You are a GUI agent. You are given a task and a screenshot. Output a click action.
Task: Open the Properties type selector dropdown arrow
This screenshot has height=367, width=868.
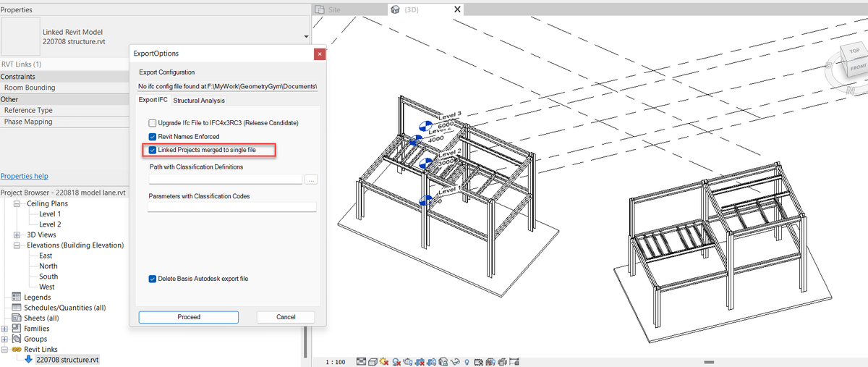(x=307, y=36)
